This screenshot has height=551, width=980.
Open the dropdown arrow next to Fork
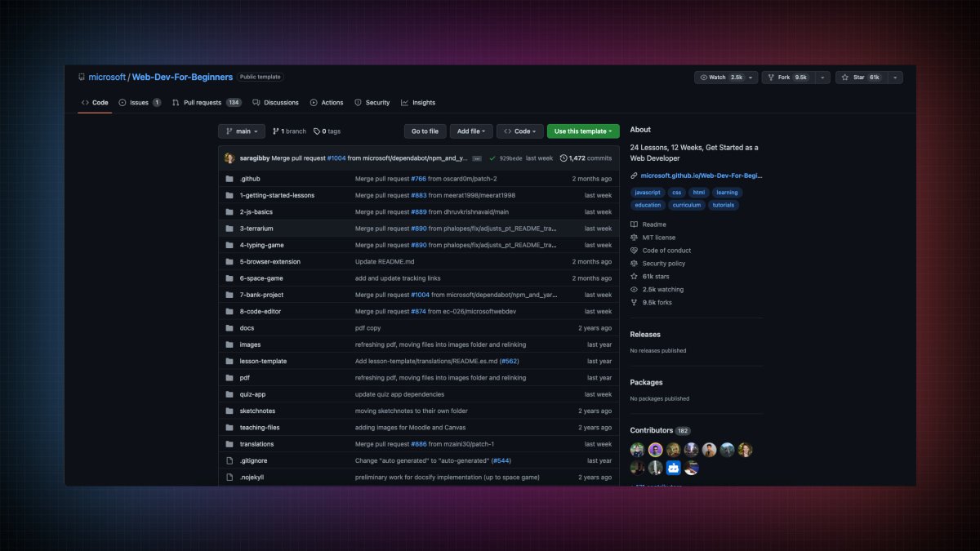click(x=822, y=78)
